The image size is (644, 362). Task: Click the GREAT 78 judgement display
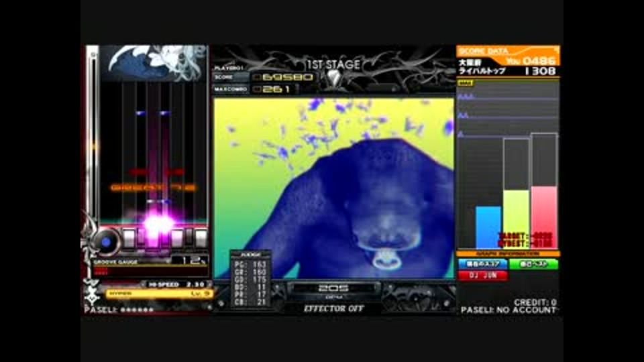[153, 188]
